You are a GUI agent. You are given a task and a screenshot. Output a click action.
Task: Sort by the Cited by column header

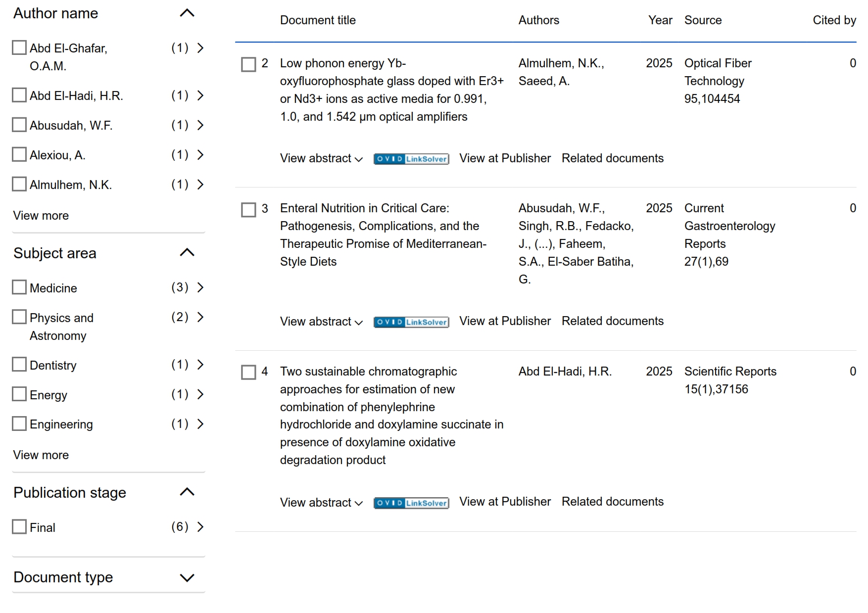[x=834, y=20]
